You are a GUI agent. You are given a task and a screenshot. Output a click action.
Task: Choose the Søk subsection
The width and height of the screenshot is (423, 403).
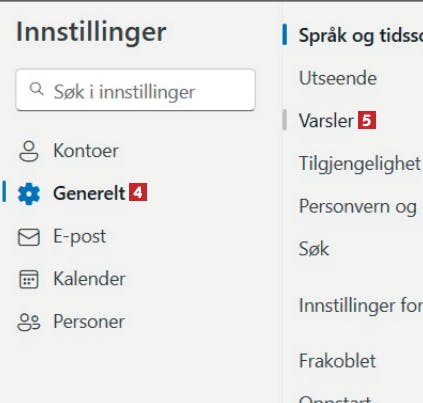click(314, 249)
